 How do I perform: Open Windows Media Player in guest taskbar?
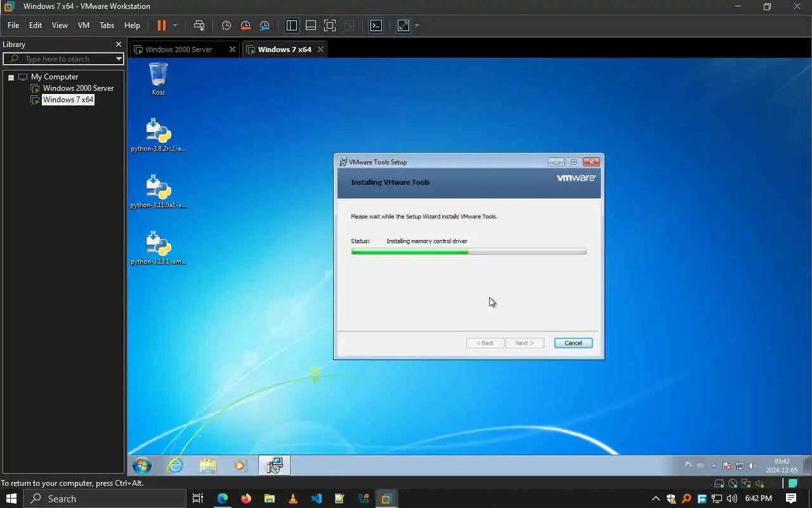(x=240, y=465)
